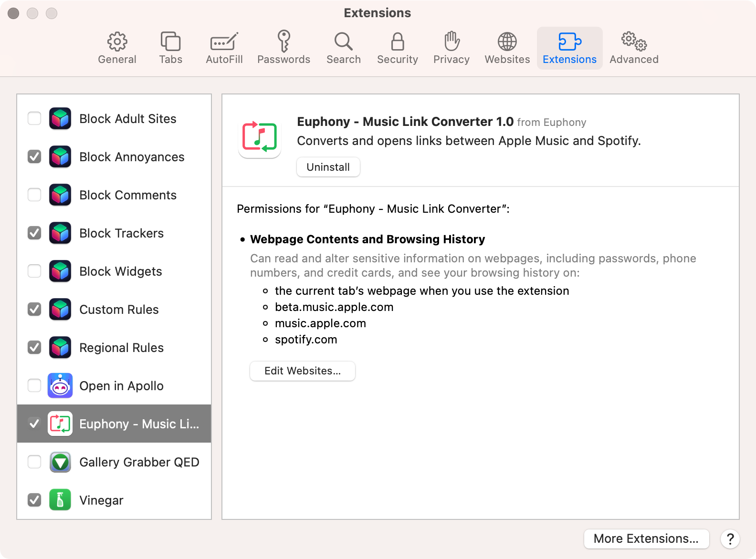
Task: Click the Edit Websites button
Action: pos(302,371)
